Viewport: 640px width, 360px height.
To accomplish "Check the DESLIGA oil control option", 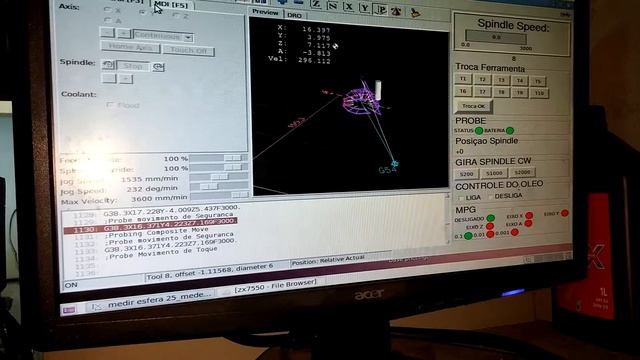I will 491,197.
